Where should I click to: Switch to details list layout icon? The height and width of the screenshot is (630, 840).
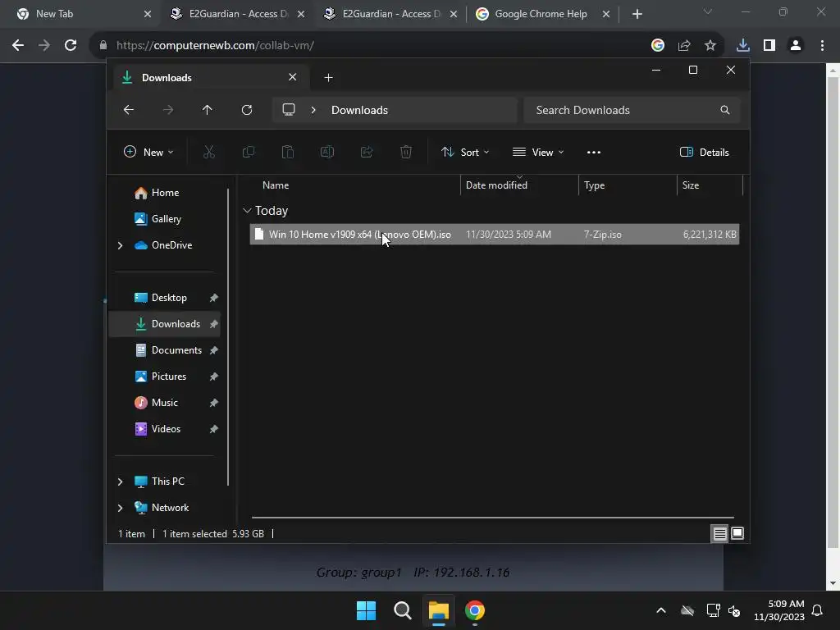point(719,533)
